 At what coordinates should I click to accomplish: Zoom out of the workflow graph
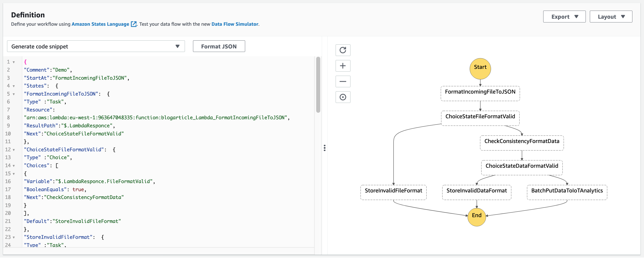click(x=343, y=81)
